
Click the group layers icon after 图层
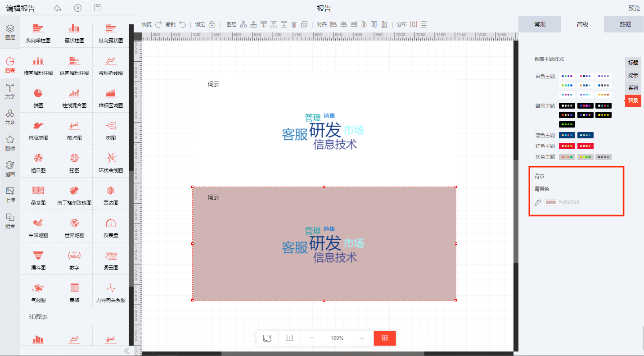(243, 24)
